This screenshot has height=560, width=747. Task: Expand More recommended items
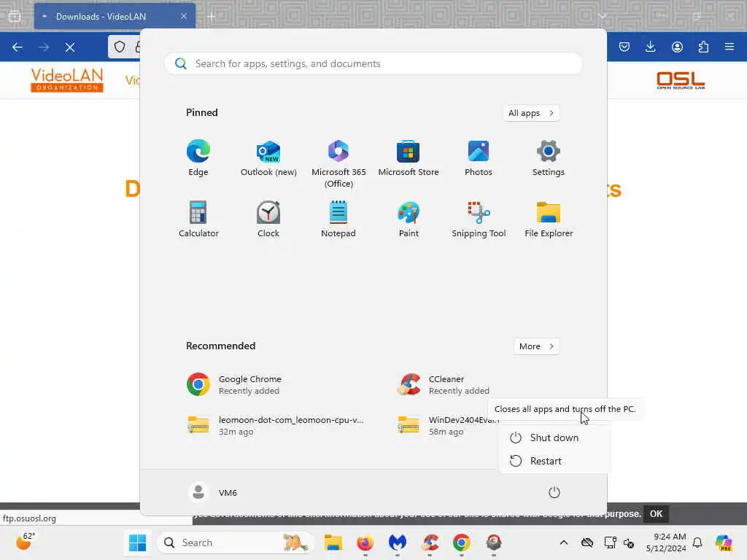536,346
